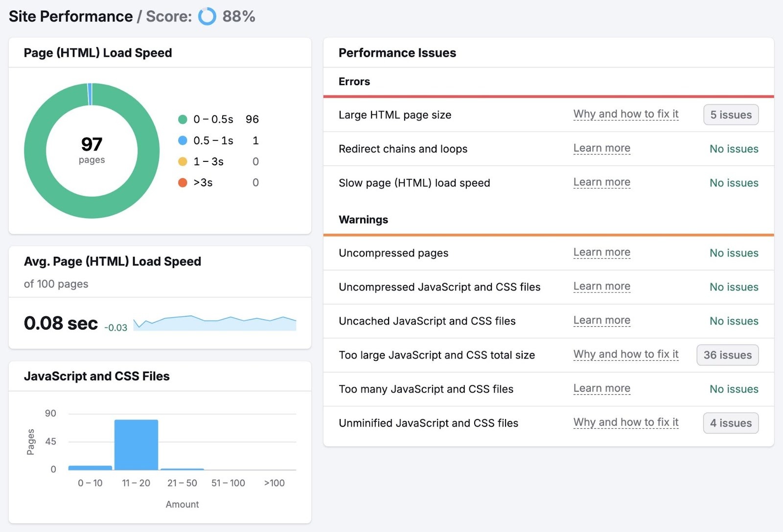Click the Slow page (HTML) load speed row

(x=414, y=183)
